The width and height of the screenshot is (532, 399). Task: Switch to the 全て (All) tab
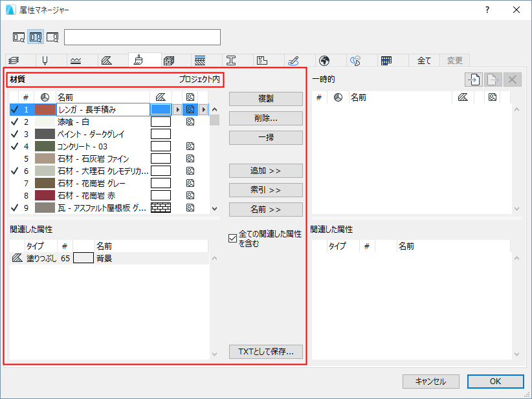424,61
